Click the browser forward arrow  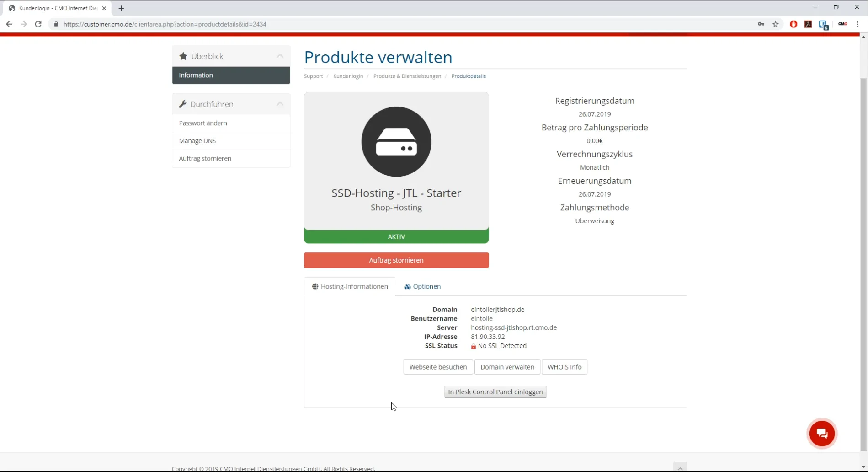[24, 24]
